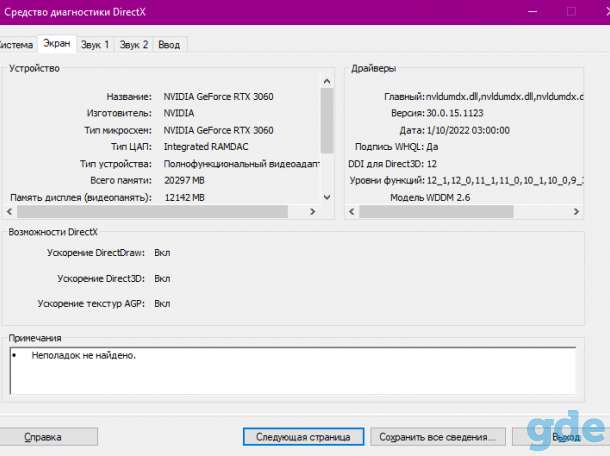Click the note Неполадок не найдено
Image resolution: width=610 pixels, height=456 pixels.
[84, 355]
